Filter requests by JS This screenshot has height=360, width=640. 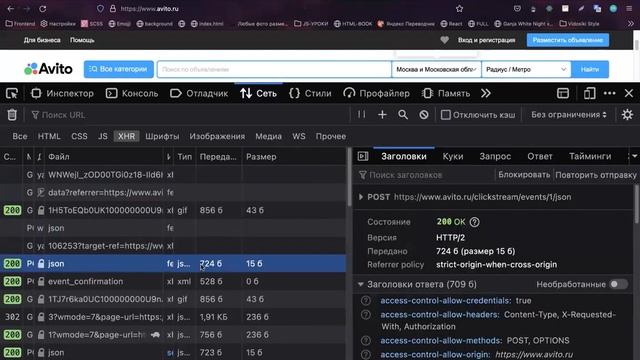[x=102, y=136]
